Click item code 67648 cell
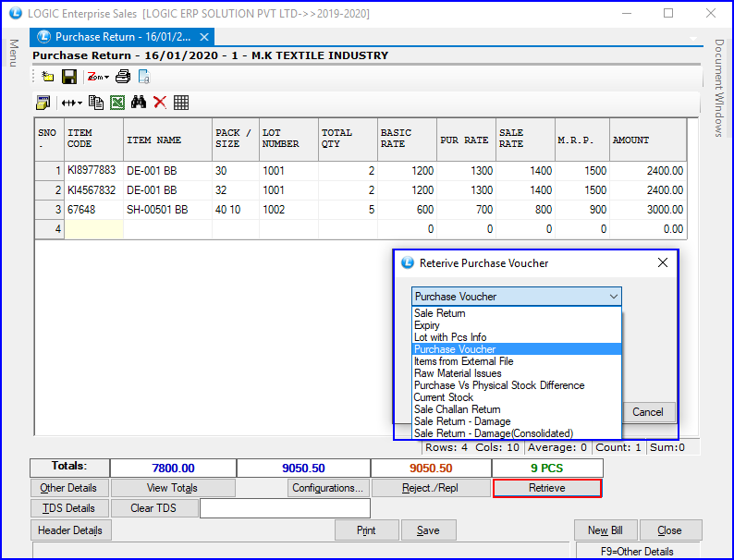 coord(93,210)
